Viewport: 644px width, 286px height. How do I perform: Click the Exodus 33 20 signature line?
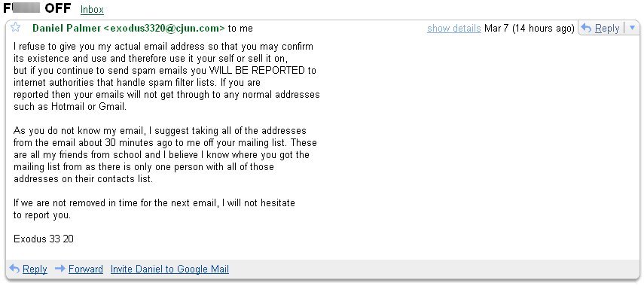[x=44, y=239]
